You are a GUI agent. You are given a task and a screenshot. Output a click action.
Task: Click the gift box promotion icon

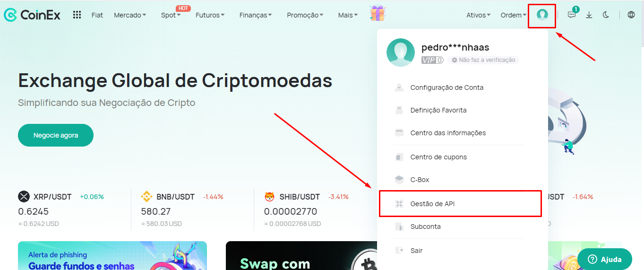[x=378, y=13]
